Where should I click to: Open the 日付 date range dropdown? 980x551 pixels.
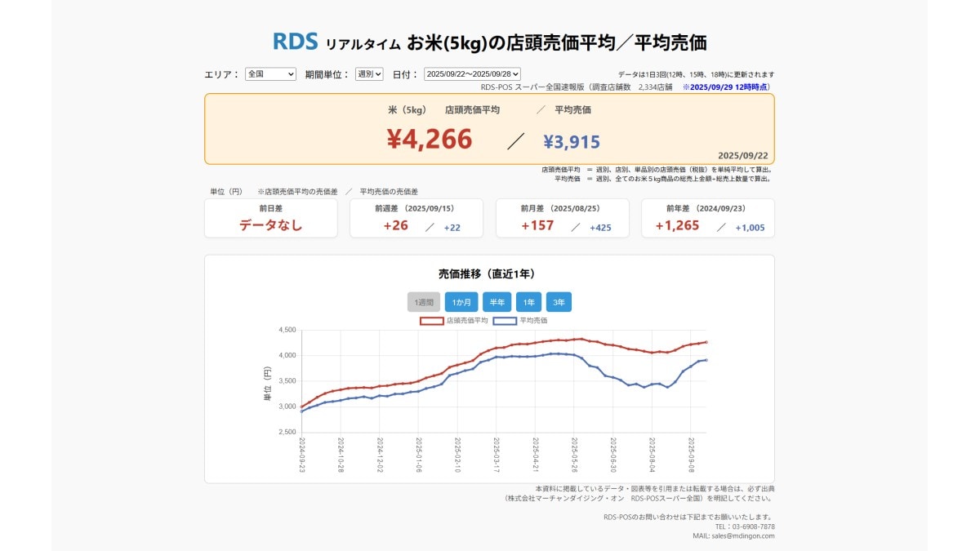(x=472, y=73)
